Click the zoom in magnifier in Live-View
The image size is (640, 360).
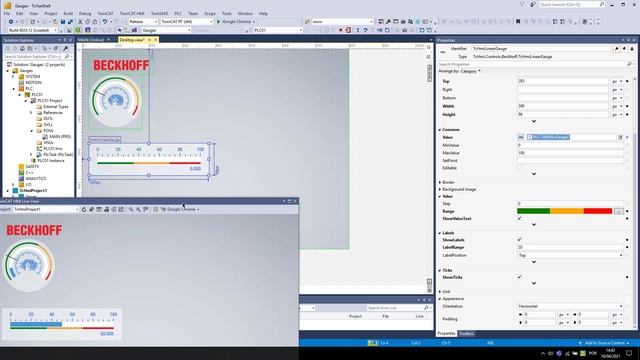pyautogui.click(x=131, y=209)
